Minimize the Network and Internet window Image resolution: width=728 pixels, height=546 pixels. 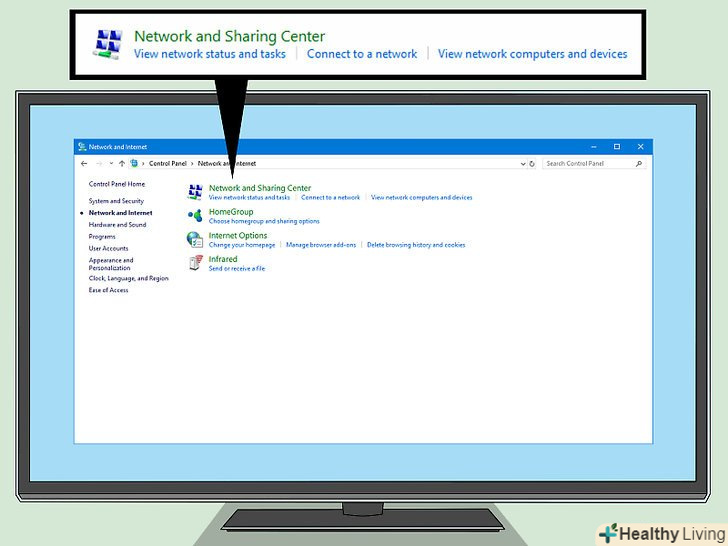coord(594,147)
